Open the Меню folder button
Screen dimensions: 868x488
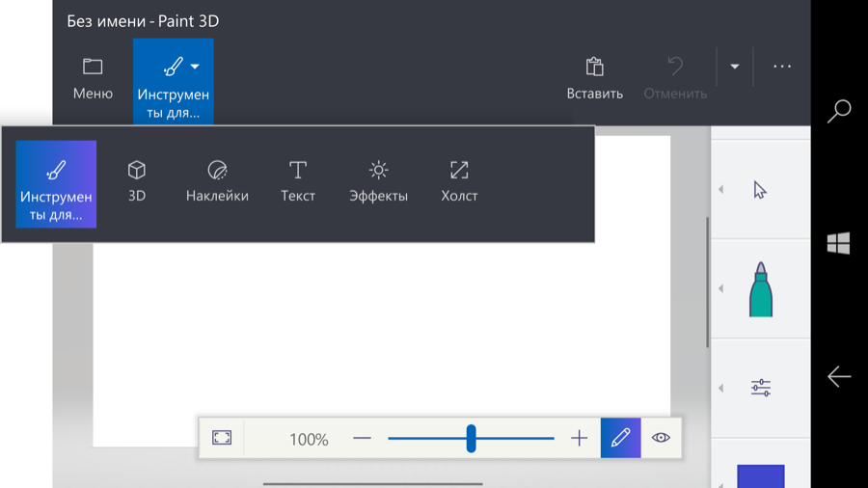(93, 80)
